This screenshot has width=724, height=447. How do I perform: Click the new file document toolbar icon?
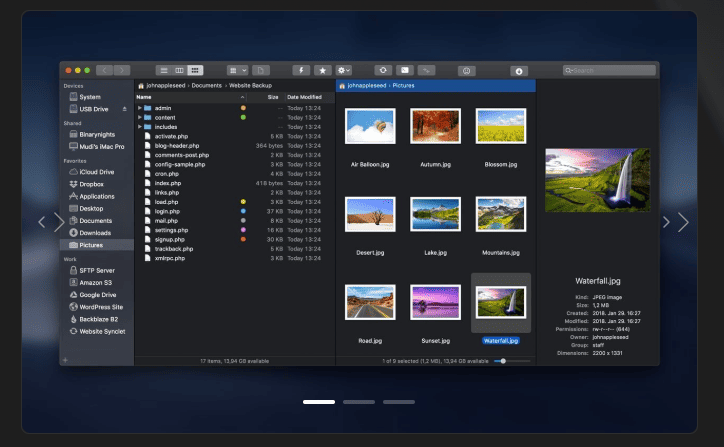click(x=260, y=70)
